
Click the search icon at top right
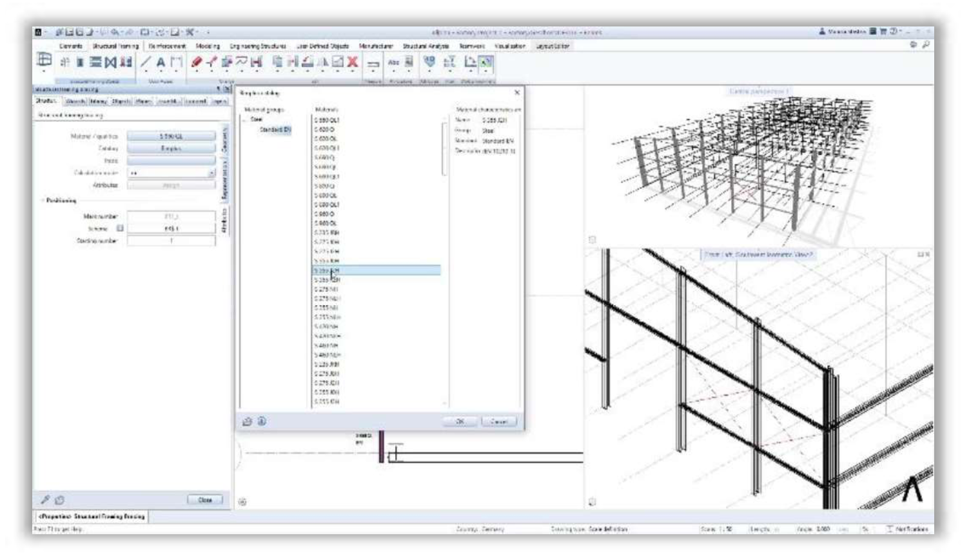[926, 45]
